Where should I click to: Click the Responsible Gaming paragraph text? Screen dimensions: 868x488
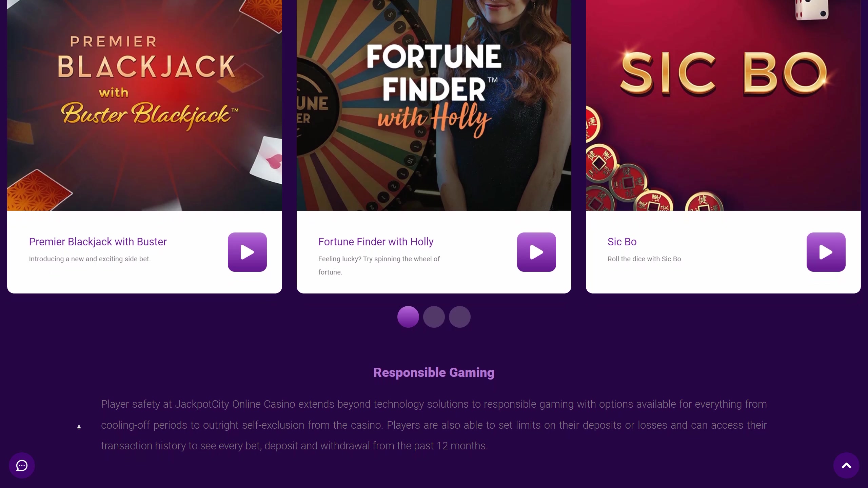tap(434, 425)
